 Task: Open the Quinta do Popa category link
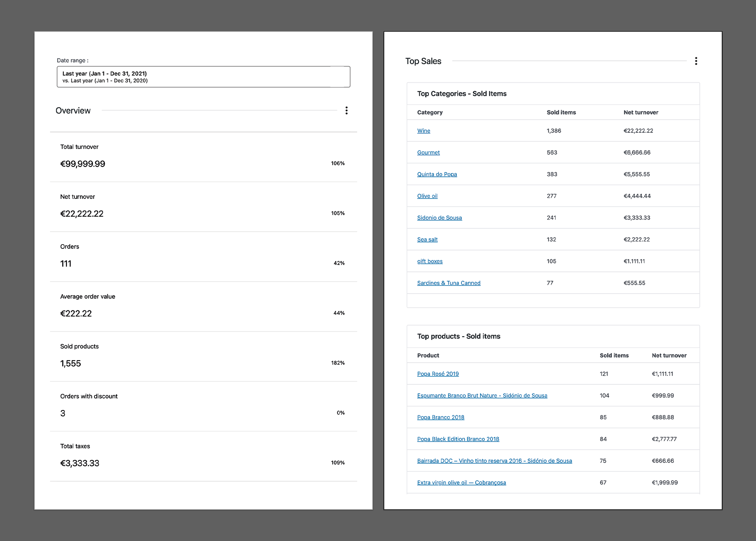click(x=437, y=174)
